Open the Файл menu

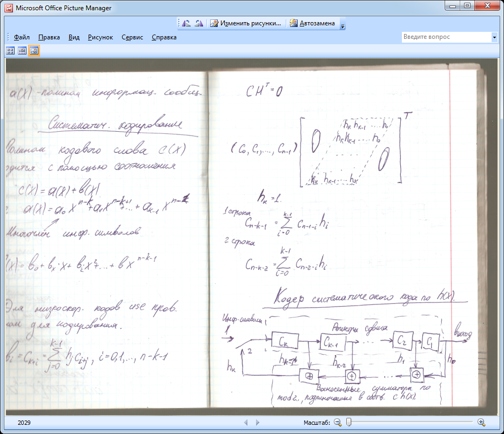pyautogui.click(x=22, y=37)
